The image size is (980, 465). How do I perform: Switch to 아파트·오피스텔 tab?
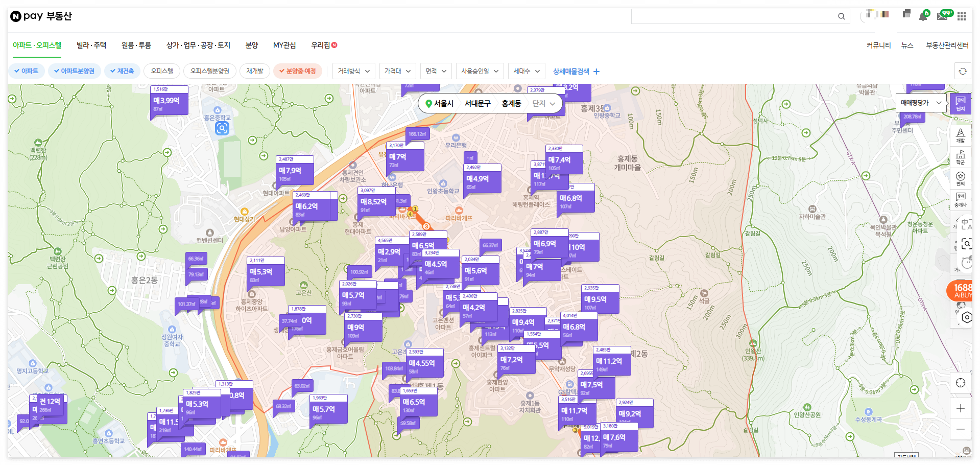37,45
